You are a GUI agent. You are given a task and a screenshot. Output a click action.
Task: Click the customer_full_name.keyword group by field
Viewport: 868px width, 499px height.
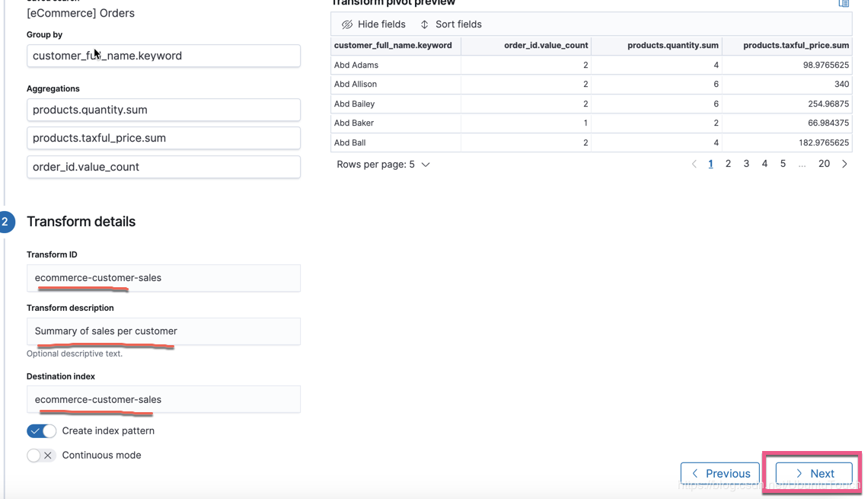click(x=163, y=56)
